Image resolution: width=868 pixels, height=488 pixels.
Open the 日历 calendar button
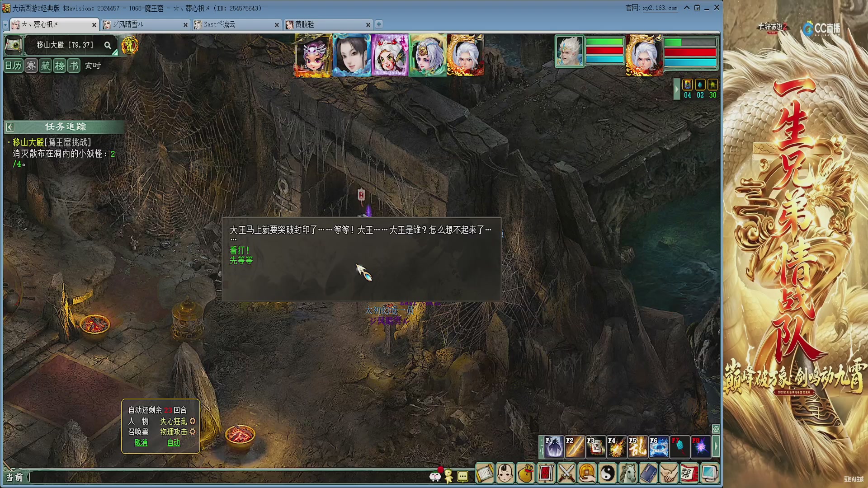[x=14, y=66]
